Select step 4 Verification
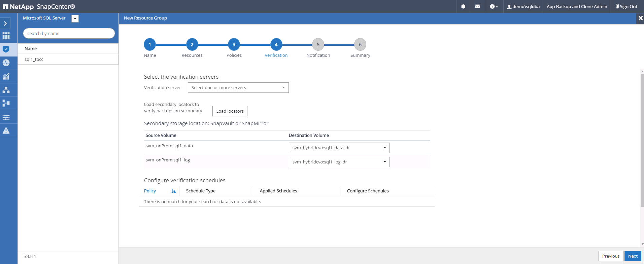 pyautogui.click(x=276, y=44)
